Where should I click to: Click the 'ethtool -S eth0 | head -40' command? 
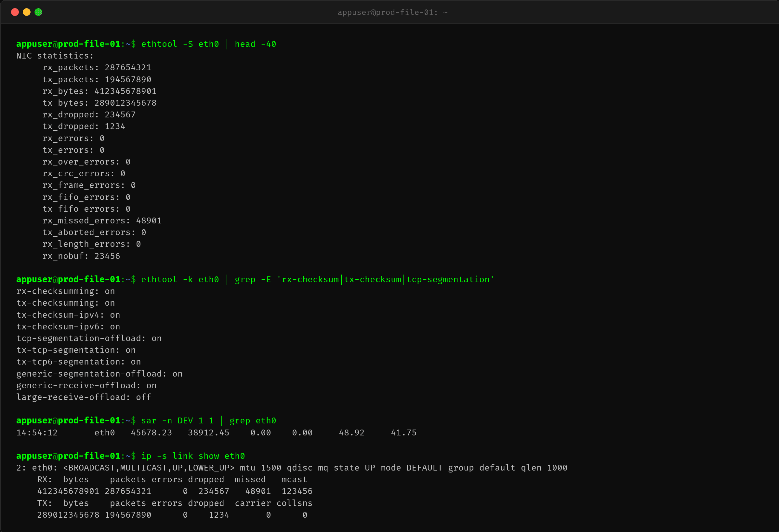click(x=208, y=44)
